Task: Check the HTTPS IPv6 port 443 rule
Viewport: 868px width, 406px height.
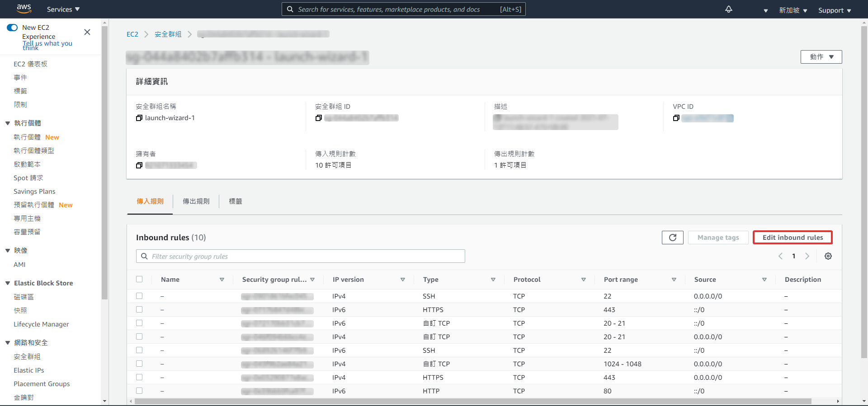Action: coord(139,309)
